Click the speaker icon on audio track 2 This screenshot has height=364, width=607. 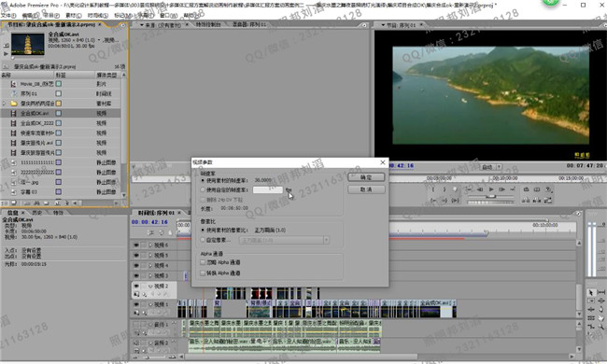[x=136, y=343]
